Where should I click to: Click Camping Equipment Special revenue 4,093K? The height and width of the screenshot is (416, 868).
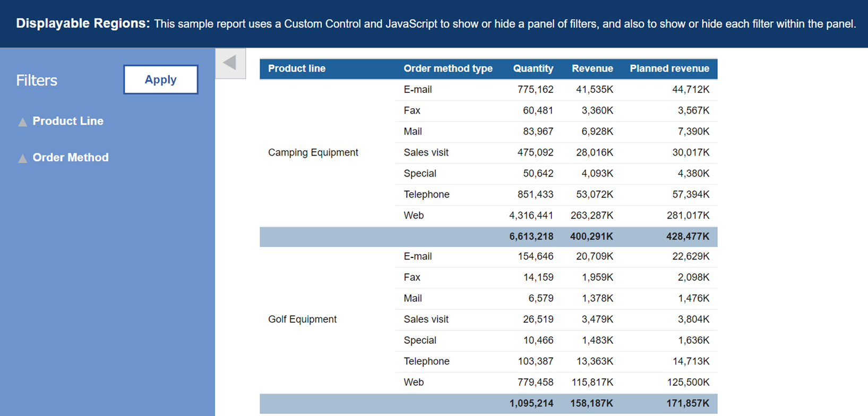point(597,174)
